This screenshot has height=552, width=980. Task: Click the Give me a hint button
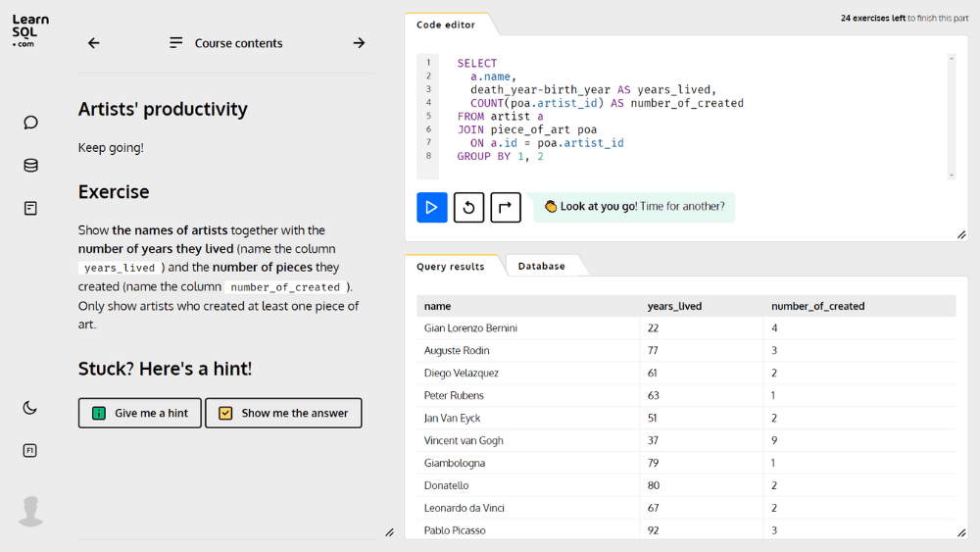(140, 413)
